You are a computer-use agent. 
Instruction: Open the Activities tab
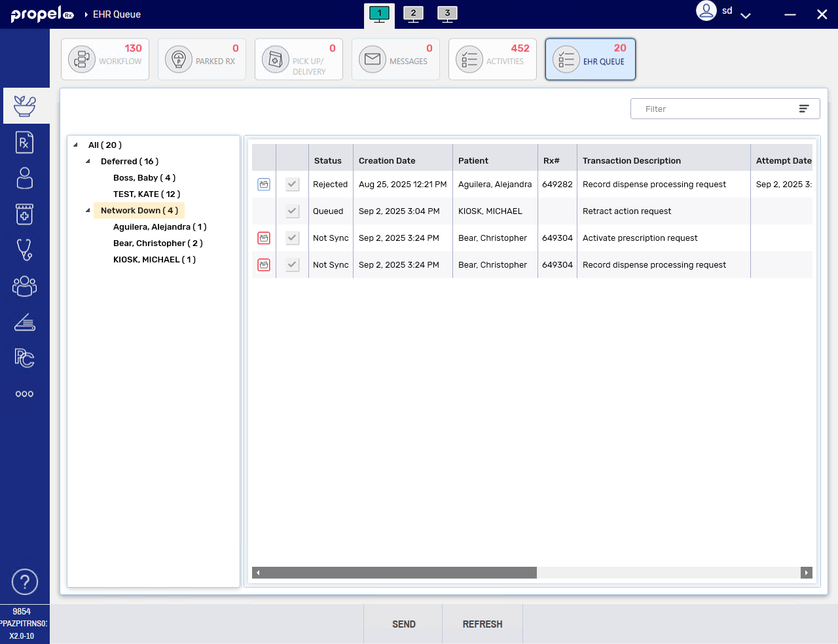tap(492, 59)
